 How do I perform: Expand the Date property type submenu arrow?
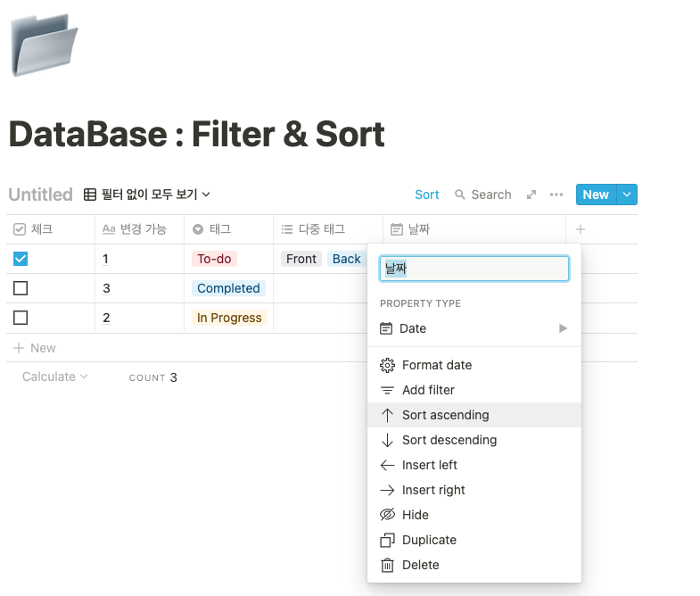[x=563, y=328]
